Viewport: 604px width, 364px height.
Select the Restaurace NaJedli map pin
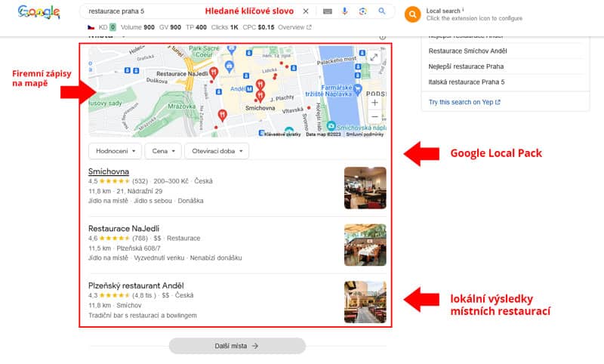(214, 72)
